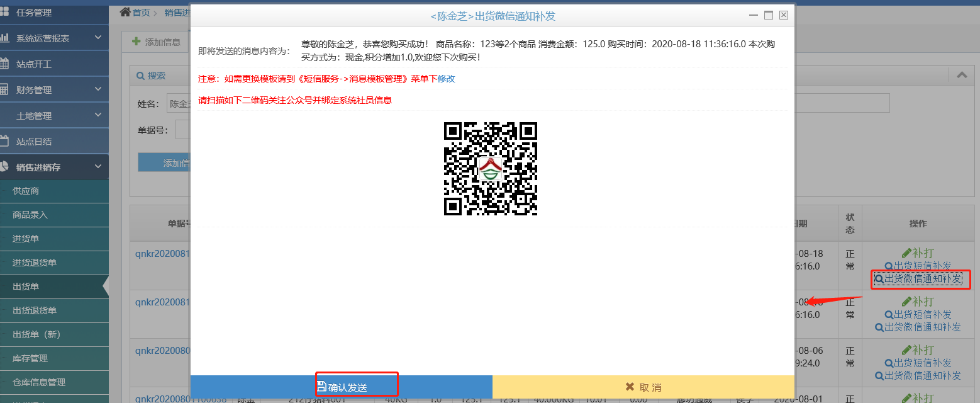This screenshot has height=403, width=980.
Task: Open 任务管理 menu label
Action: pyautogui.click(x=34, y=13)
